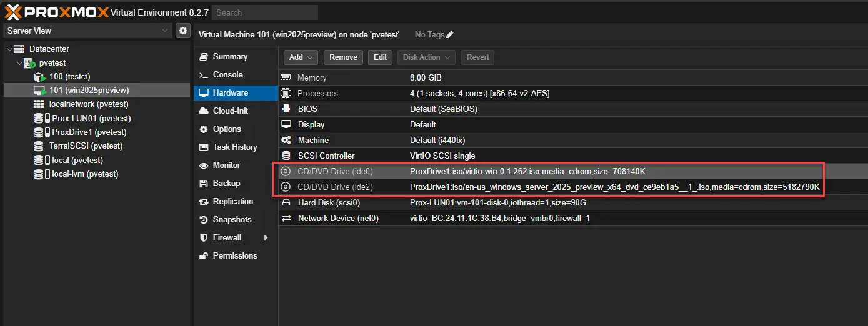
Task: Click the Memory chip icon
Action: click(286, 77)
